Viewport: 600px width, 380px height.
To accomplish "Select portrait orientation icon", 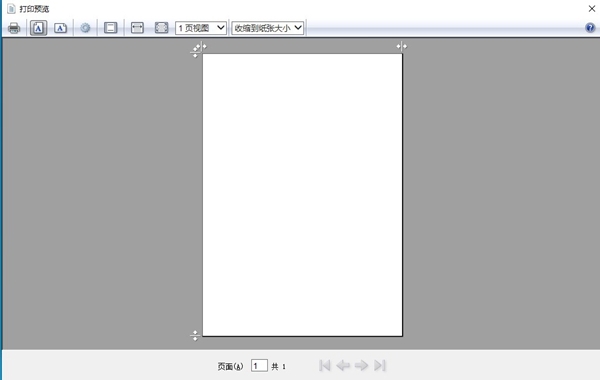I will click(38, 28).
